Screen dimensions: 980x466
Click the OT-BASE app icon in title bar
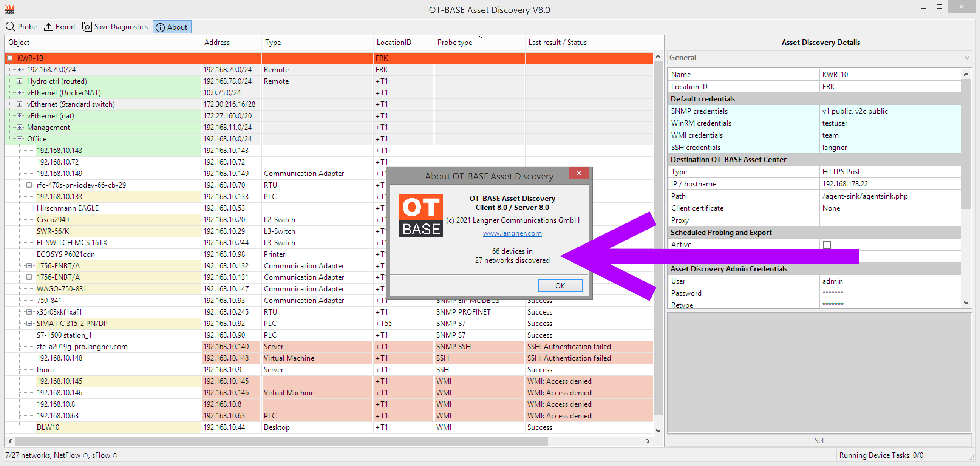pyautogui.click(x=9, y=9)
